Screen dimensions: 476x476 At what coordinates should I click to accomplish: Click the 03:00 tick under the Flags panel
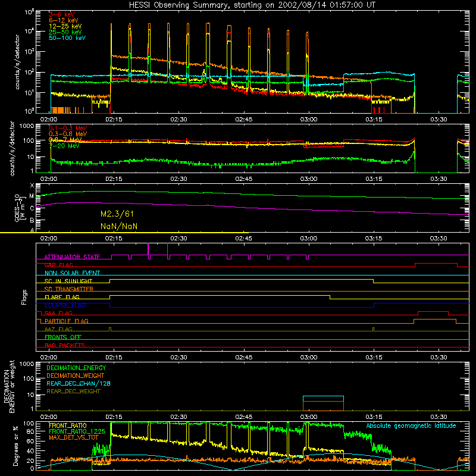(x=309, y=358)
